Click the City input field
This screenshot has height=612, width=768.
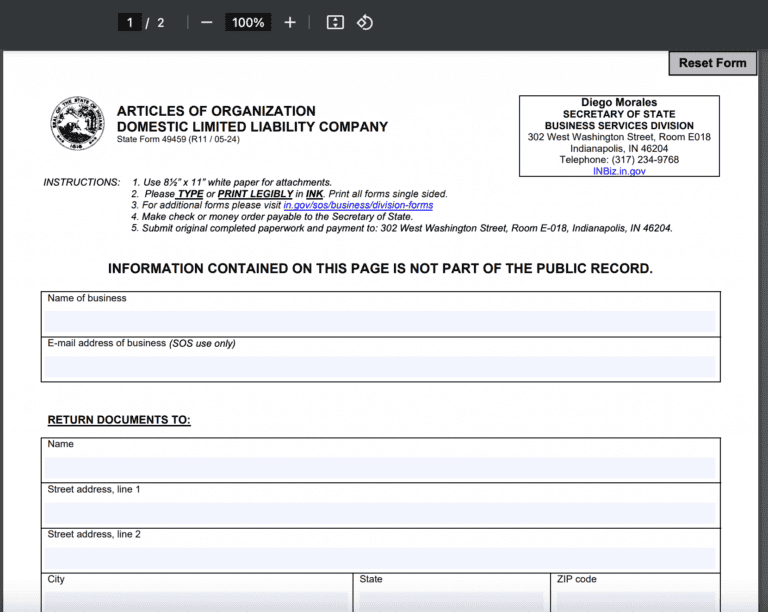(196, 602)
